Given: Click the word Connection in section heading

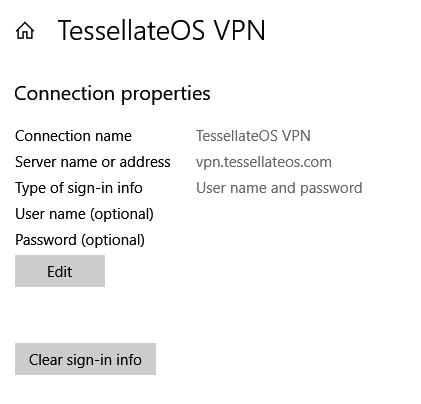Looking at the screenshot, I should point(65,93).
